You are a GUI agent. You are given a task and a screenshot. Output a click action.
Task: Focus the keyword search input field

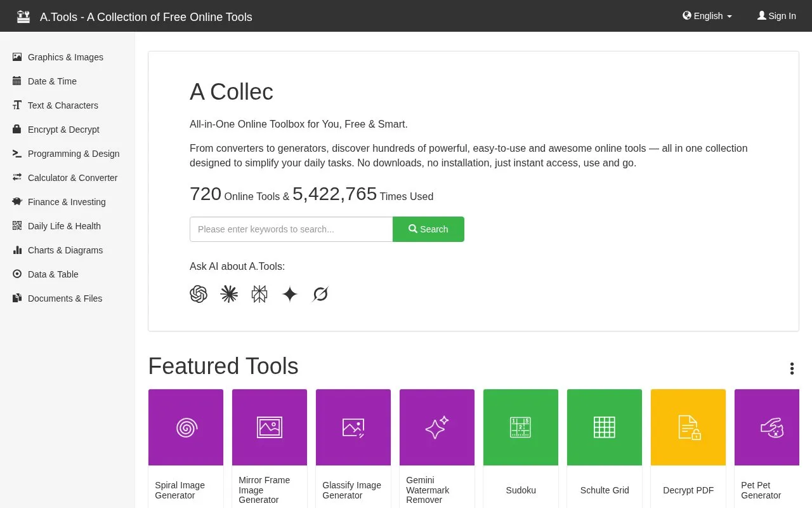pyautogui.click(x=291, y=229)
